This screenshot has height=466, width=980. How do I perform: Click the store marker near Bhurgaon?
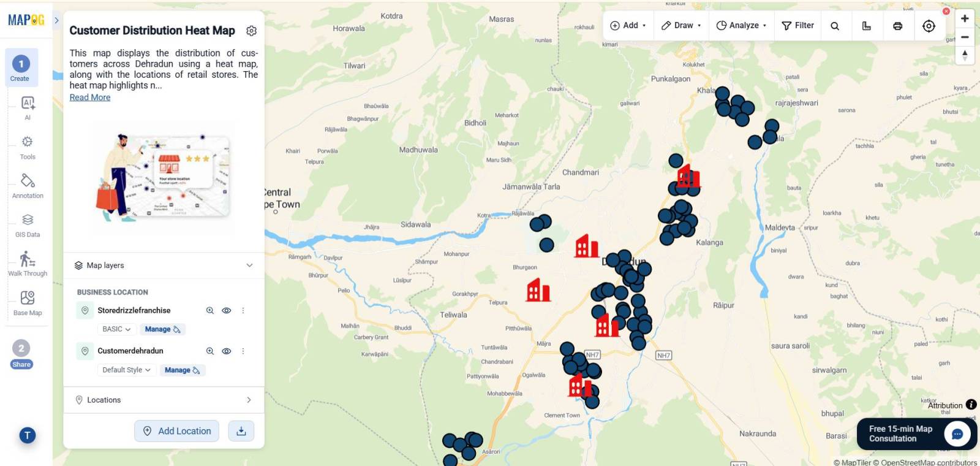[538, 290]
